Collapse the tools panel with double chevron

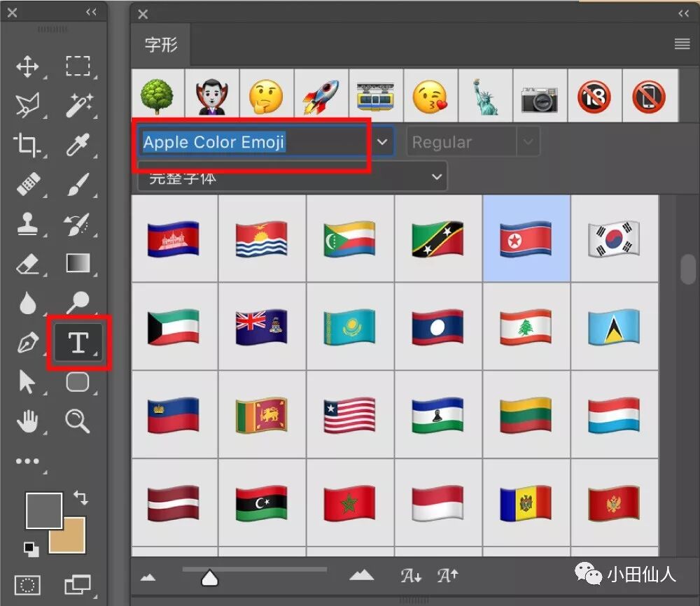pos(91,12)
